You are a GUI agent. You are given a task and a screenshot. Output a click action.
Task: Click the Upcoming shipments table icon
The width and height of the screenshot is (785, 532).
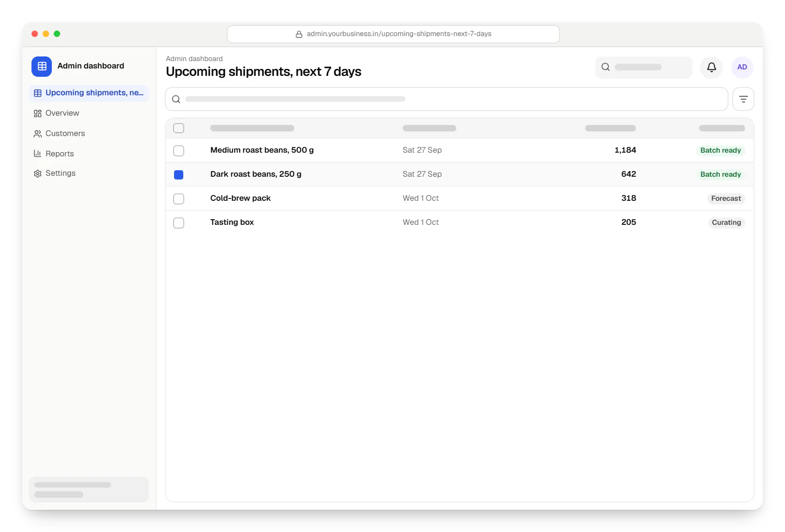tap(37, 93)
